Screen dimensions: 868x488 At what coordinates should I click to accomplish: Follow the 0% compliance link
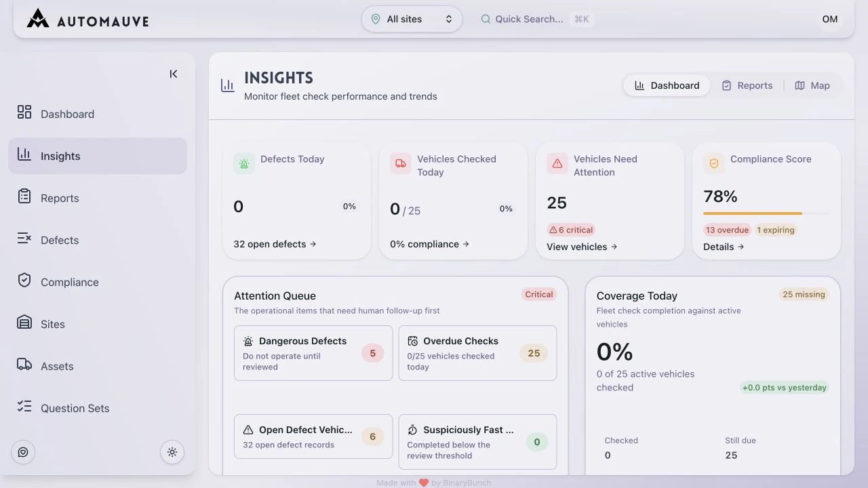click(x=429, y=244)
